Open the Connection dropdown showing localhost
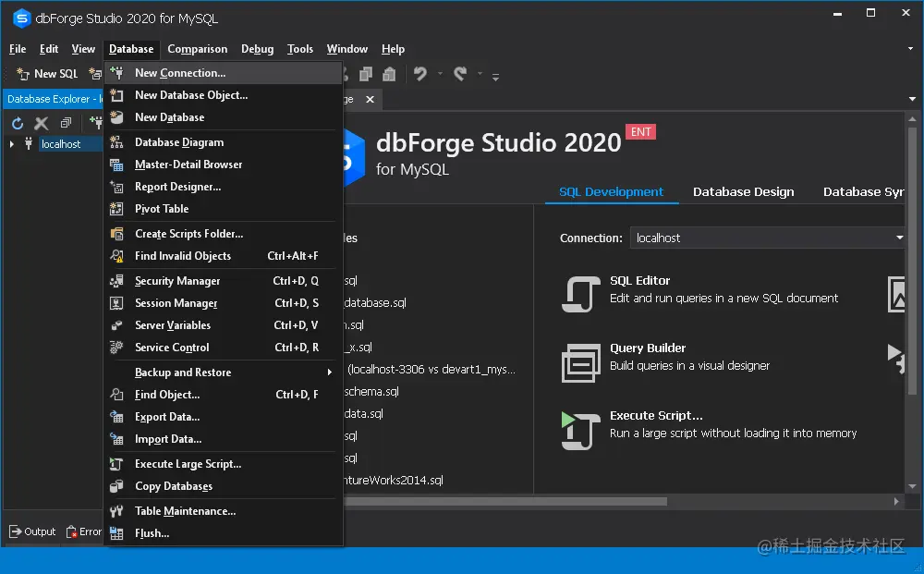 [899, 238]
